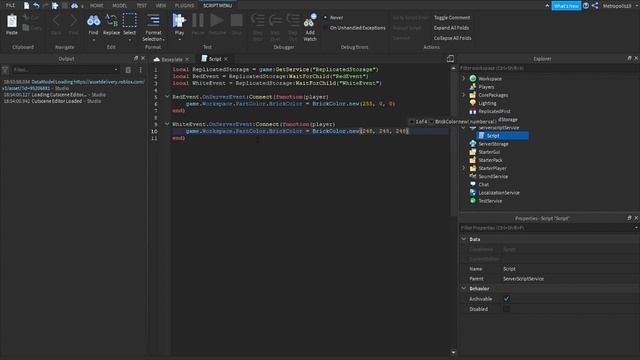Expand the CorePackages tree node

463,95
